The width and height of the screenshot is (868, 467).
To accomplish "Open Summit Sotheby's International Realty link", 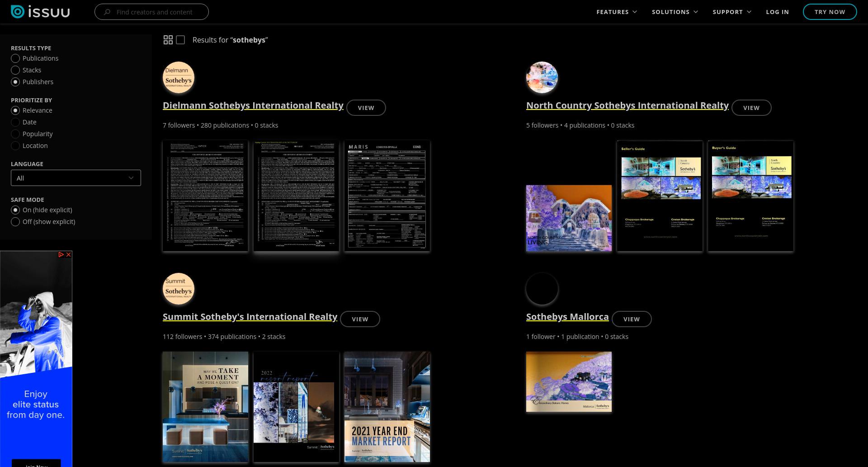I will (x=250, y=317).
